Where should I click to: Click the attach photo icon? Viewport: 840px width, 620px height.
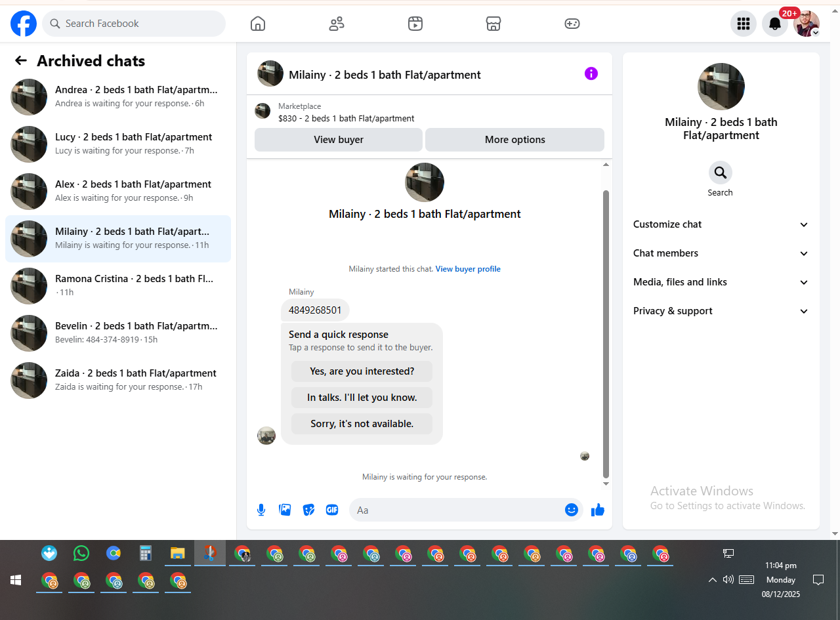click(x=285, y=510)
